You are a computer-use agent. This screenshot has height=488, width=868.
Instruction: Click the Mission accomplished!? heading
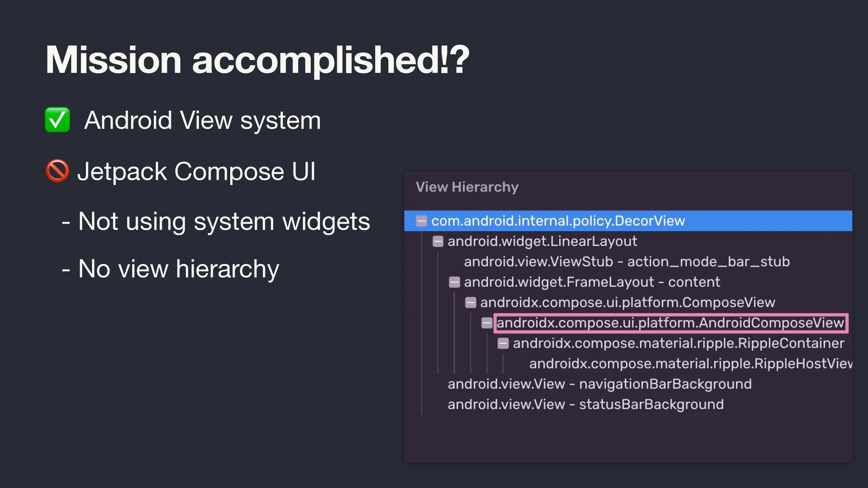pos(258,60)
